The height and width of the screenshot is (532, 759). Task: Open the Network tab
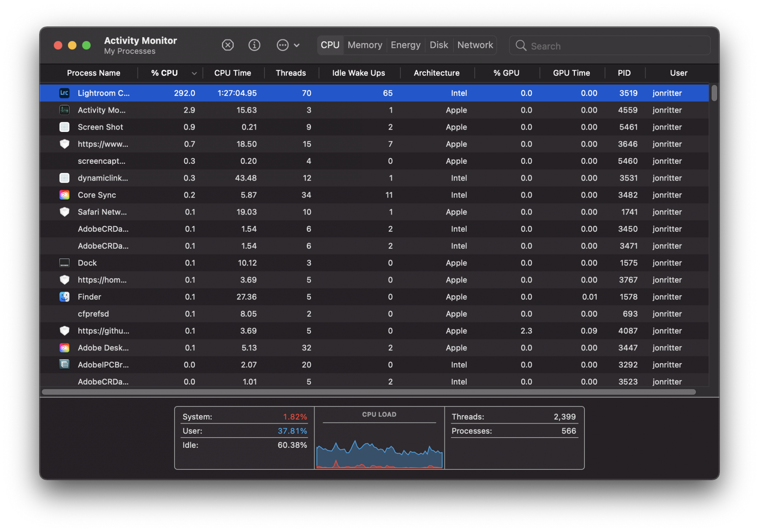click(x=475, y=45)
